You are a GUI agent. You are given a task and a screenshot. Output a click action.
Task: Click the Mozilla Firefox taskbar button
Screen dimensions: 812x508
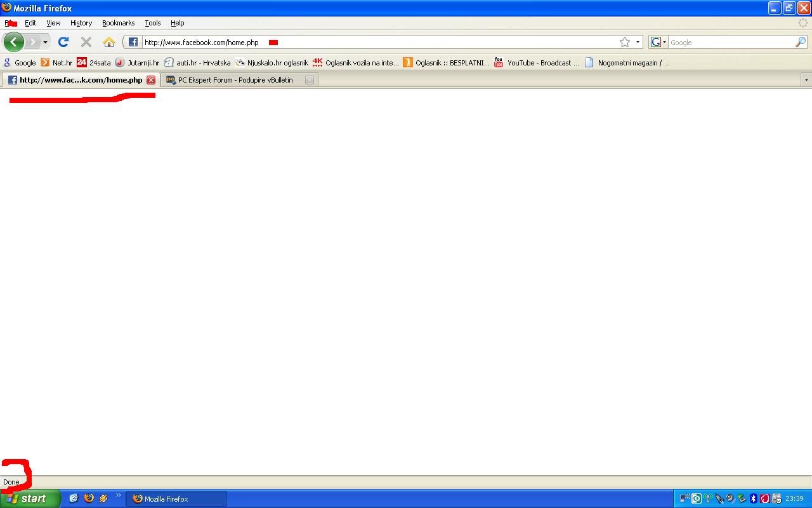pyautogui.click(x=176, y=499)
